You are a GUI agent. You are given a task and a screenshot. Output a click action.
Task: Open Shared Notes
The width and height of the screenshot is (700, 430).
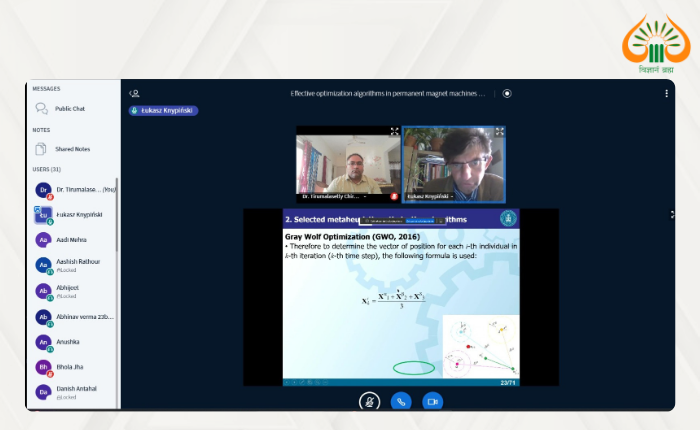click(72, 149)
